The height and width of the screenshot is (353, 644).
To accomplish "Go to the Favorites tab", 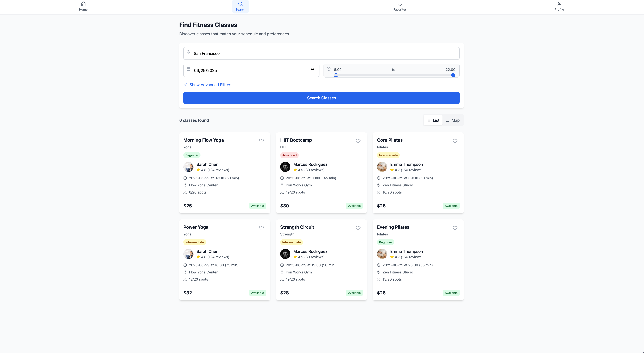I will pyautogui.click(x=400, y=6).
